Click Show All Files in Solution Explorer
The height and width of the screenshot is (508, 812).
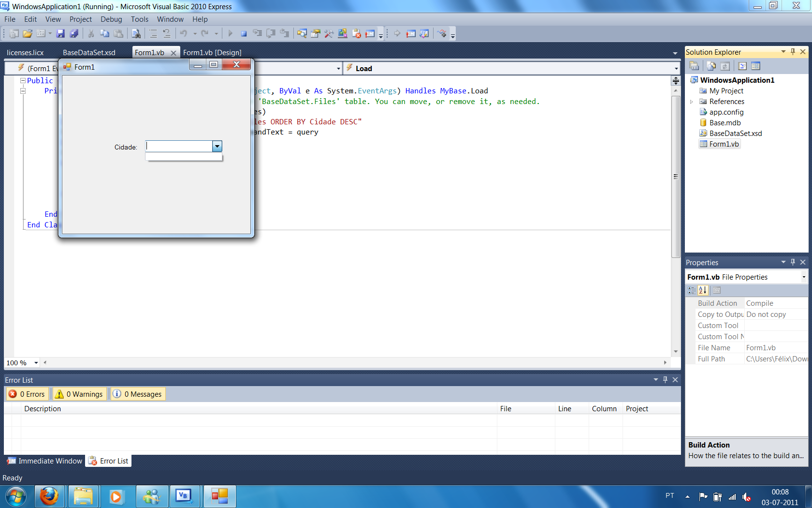pyautogui.click(x=711, y=66)
